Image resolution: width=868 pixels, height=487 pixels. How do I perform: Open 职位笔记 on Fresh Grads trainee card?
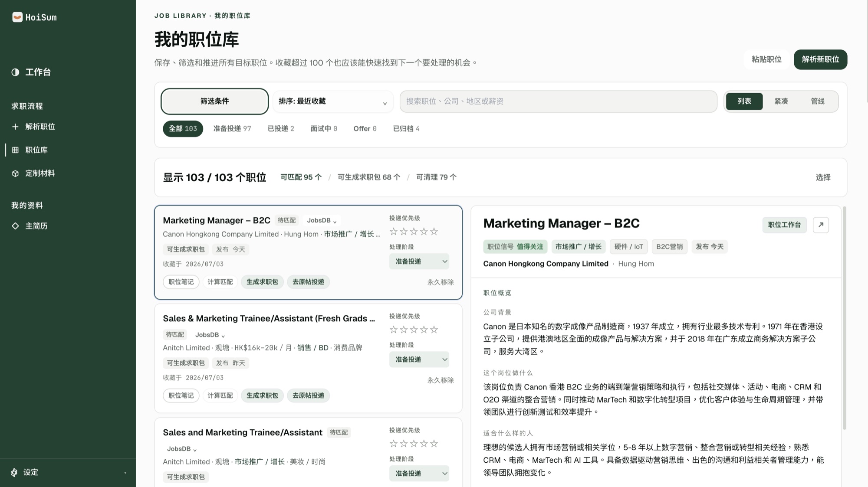click(x=181, y=395)
